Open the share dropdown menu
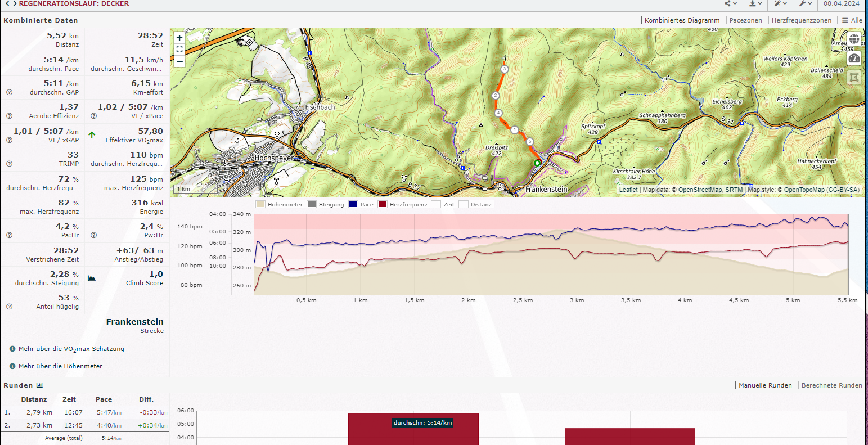Viewport: 868px width, 445px height. tap(730, 4)
